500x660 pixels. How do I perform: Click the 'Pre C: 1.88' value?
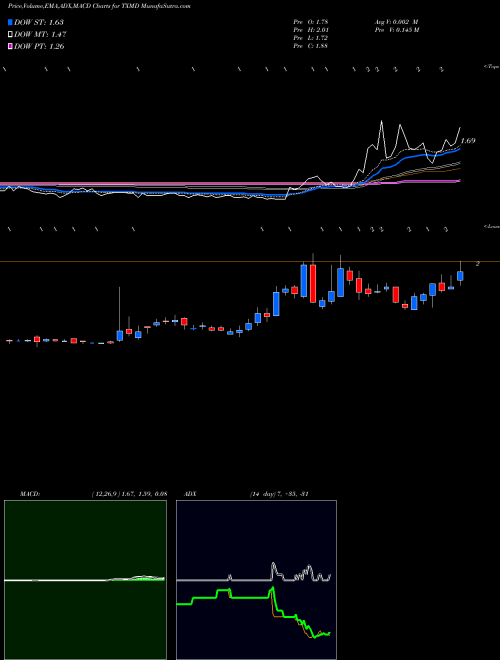click(311, 46)
